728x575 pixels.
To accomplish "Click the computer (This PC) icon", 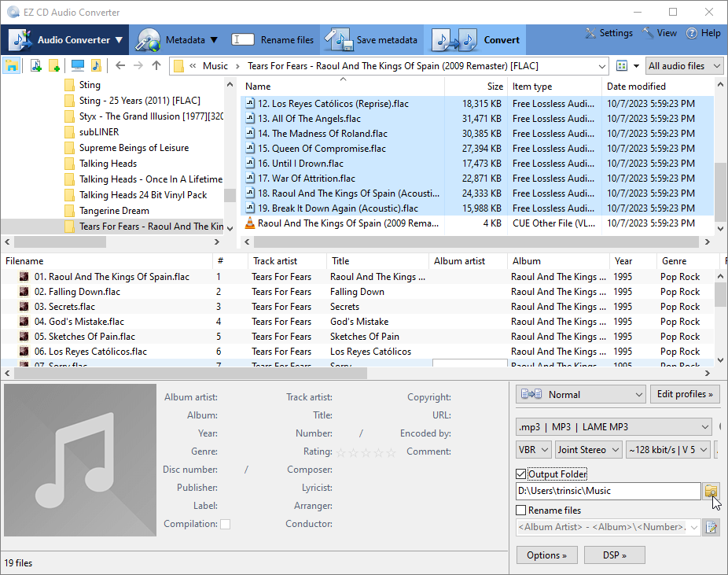I will [77, 66].
